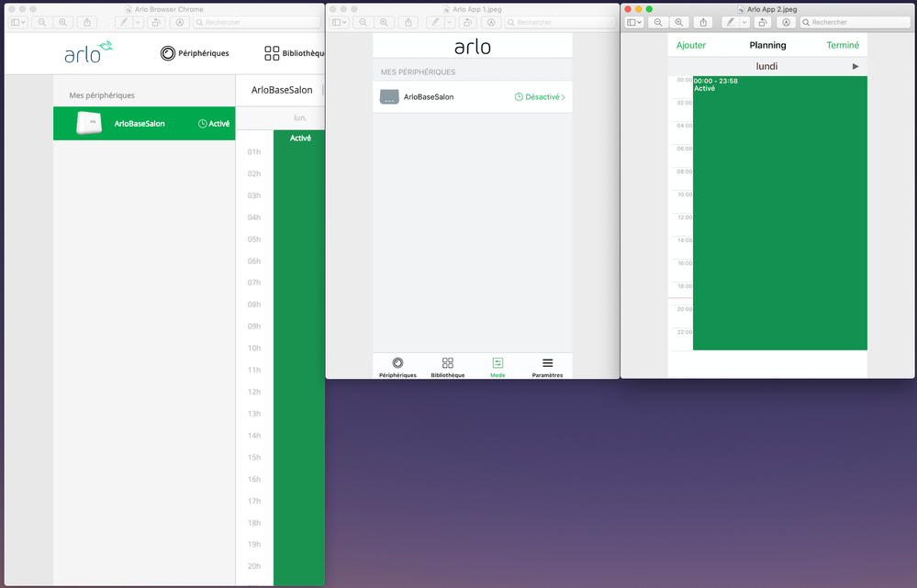Image resolution: width=917 pixels, height=588 pixels.
Task: Open the Périphériques tab in the app
Action: (x=397, y=368)
